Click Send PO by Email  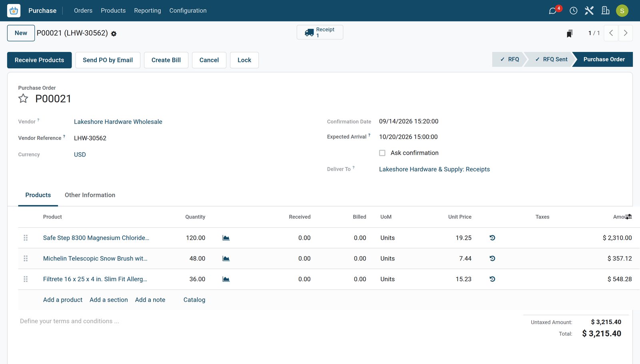(x=108, y=60)
